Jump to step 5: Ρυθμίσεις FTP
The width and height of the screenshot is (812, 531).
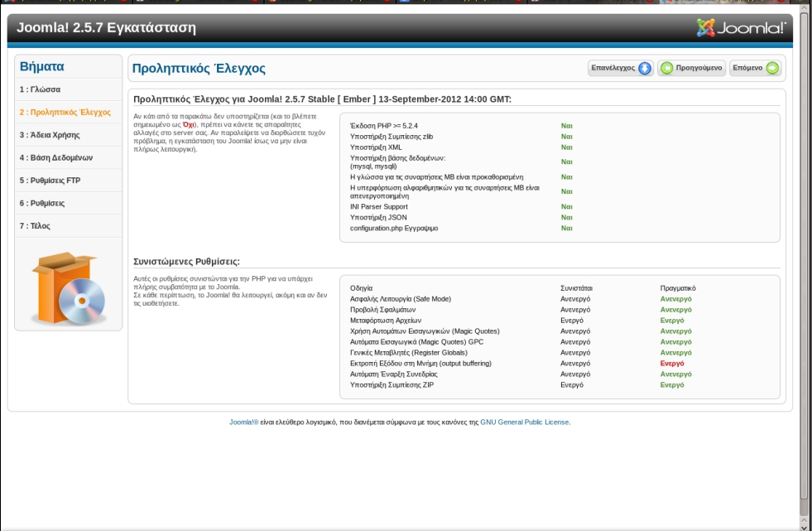[50, 180]
